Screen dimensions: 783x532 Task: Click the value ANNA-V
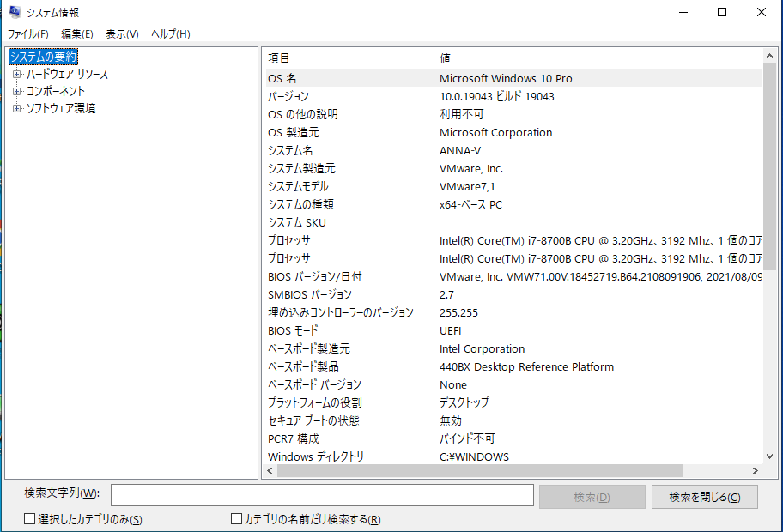pos(460,150)
